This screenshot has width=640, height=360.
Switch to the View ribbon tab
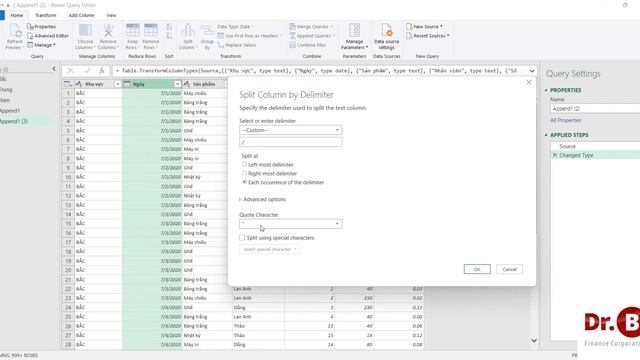[x=111, y=15]
